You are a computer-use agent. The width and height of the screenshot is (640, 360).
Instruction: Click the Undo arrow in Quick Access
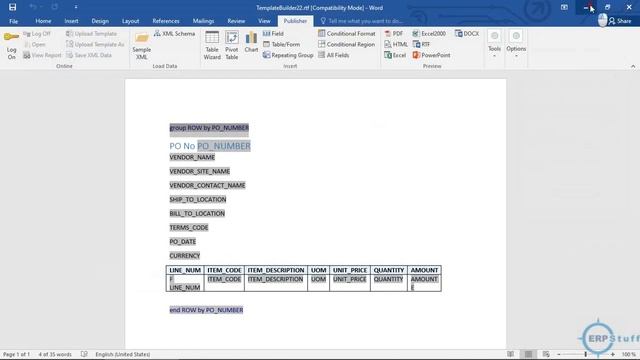(33, 7)
